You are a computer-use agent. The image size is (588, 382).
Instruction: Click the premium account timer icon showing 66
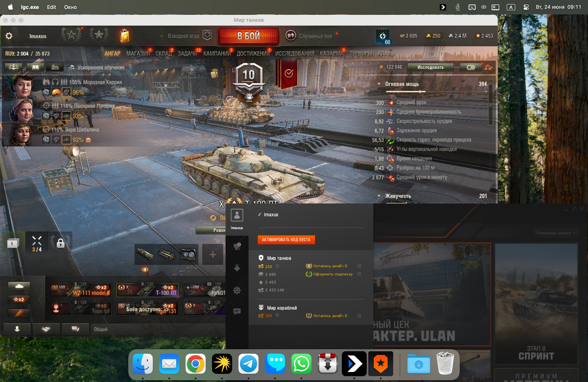pos(383,37)
